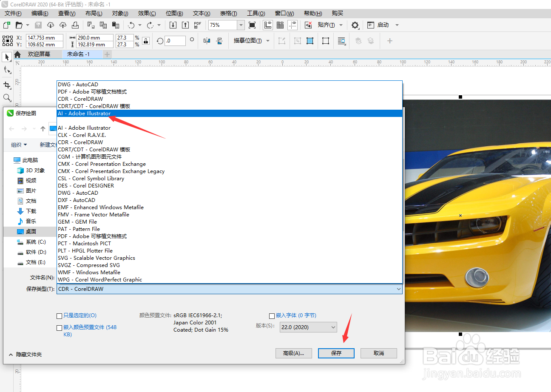Check the 只是选定的 checkbox

(60, 316)
